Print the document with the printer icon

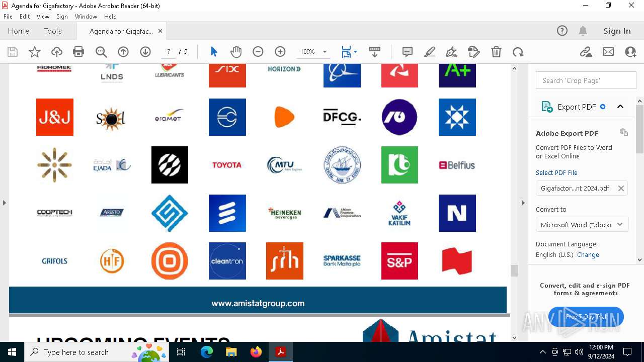pyautogui.click(x=78, y=52)
